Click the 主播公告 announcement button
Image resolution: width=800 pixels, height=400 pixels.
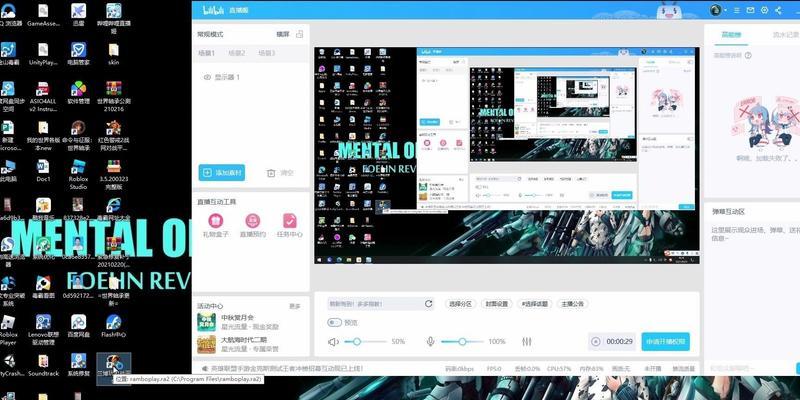point(572,304)
